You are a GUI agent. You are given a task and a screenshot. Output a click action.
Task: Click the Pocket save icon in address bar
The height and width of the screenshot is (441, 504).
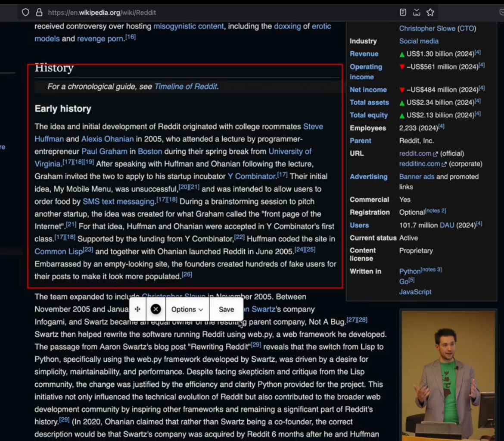pyautogui.click(x=417, y=13)
